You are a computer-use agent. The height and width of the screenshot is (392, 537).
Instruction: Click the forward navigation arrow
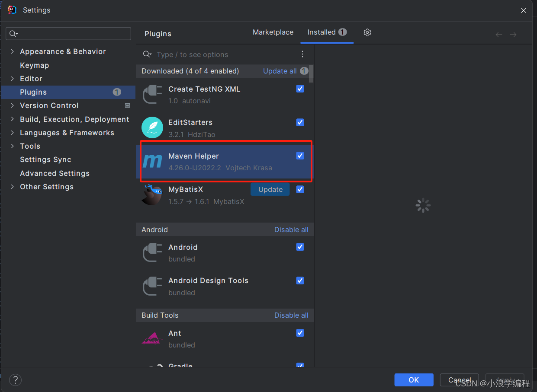[513, 35]
